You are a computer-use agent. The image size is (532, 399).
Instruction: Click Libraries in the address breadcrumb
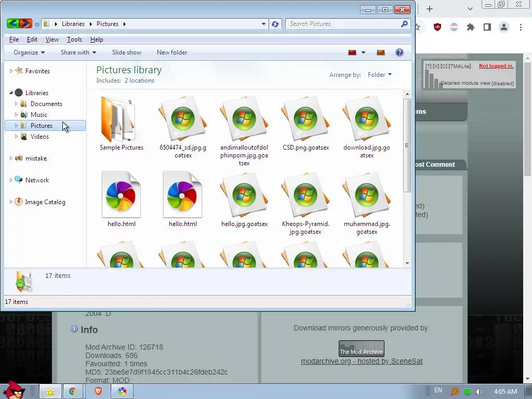click(x=73, y=24)
